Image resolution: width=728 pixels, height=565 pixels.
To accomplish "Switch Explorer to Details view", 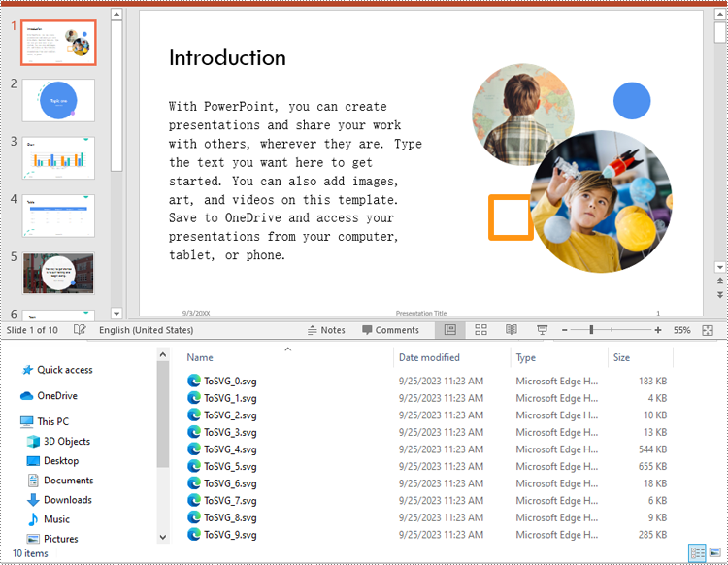I will [x=697, y=553].
